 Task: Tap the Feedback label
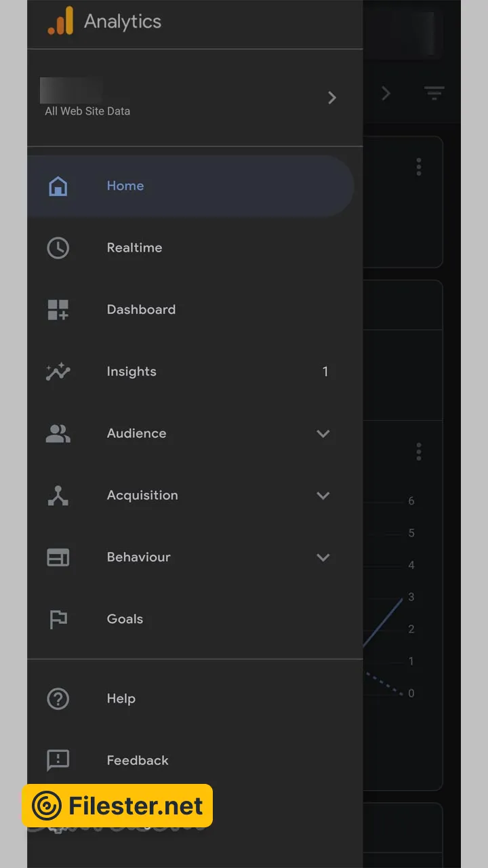138,760
